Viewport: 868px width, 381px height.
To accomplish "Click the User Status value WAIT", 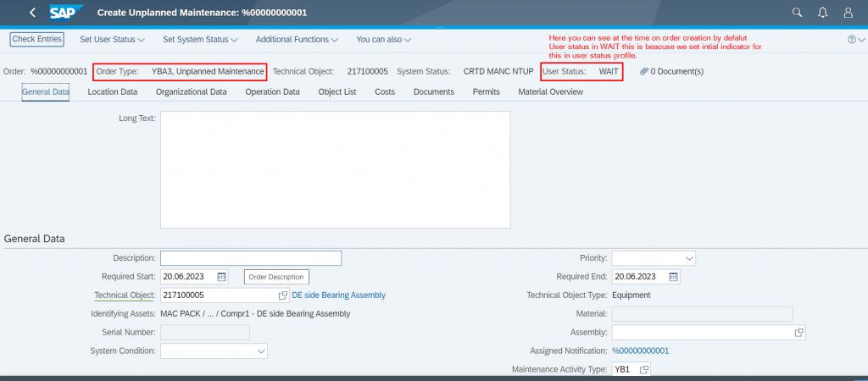I will coord(609,71).
